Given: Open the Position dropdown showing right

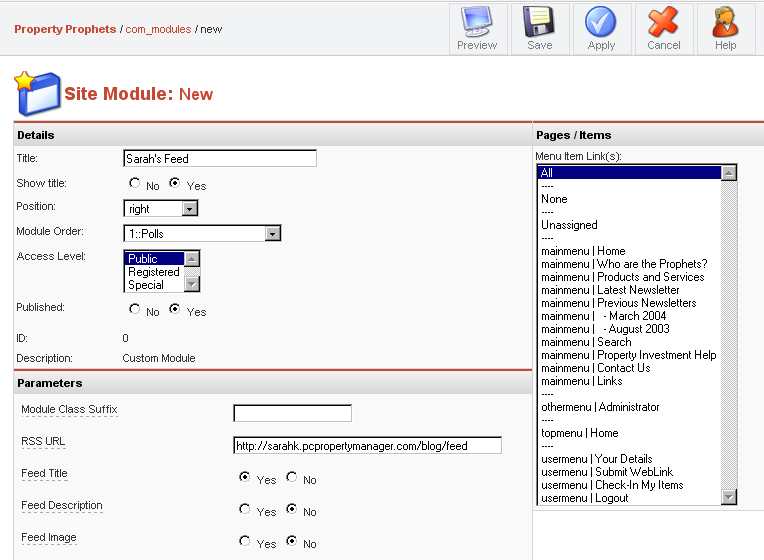Looking at the screenshot, I should 161,209.
